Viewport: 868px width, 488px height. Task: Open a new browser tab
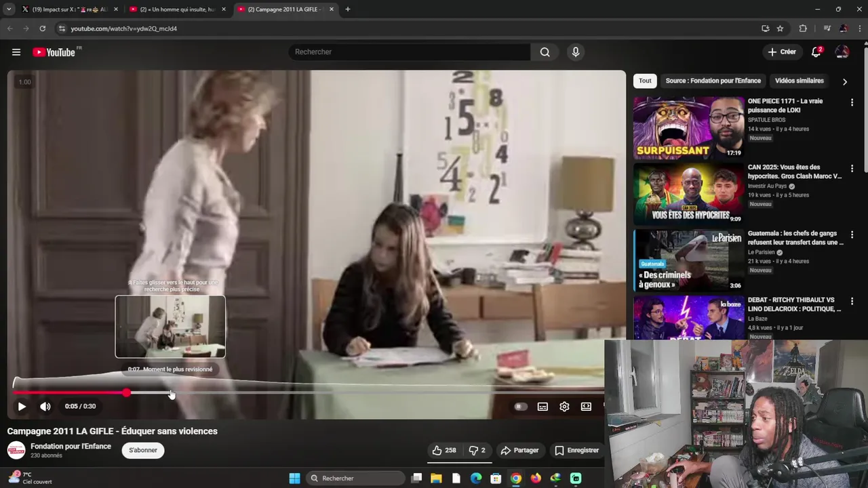pos(348,9)
